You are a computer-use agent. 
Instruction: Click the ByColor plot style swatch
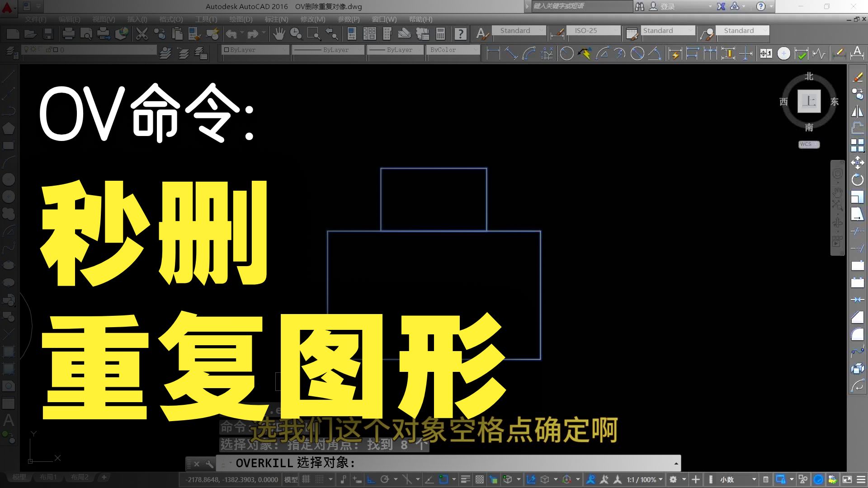[452, 50]
